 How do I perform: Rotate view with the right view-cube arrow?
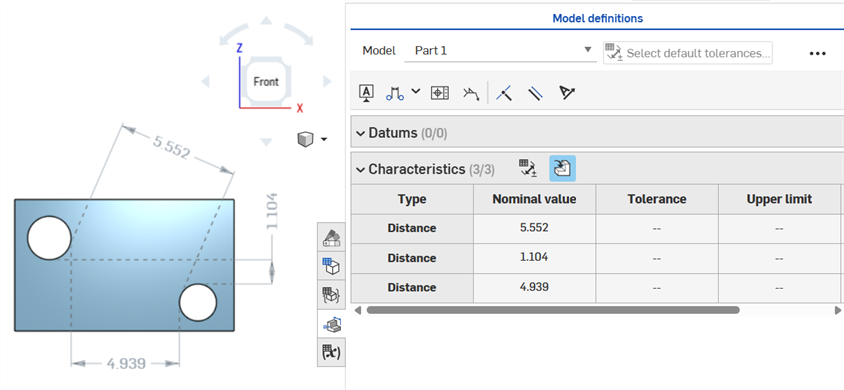[327, 82]
